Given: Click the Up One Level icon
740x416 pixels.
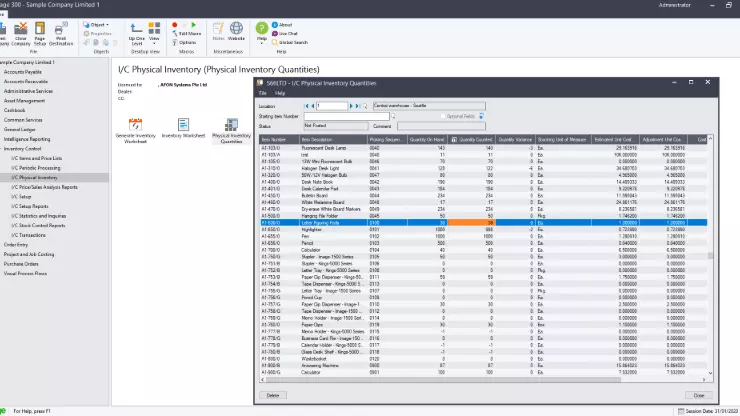Looking at the screenshot, I should point(136,34).
